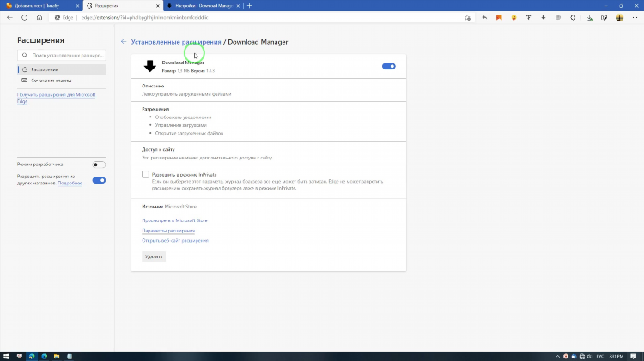Viewport: 644px width, 361px height.
Task: Select Расширения in the left sidebar
Action: click(x=62, y=69)
